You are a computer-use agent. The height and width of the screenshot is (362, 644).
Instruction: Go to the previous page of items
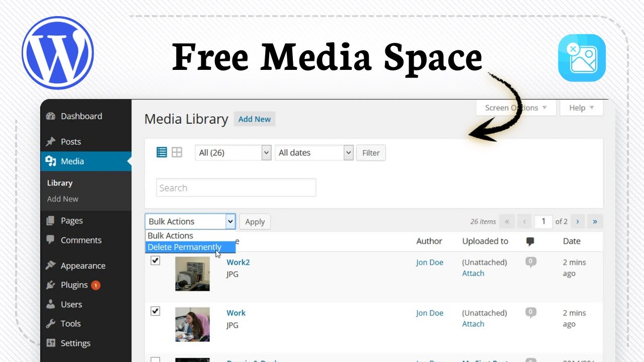[524, 222]
